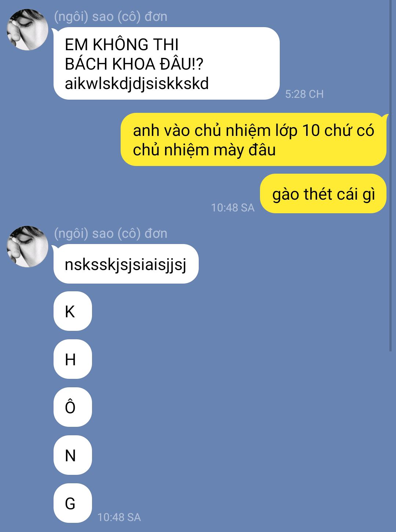Tap the 5:28 CH timestamp
The height and width of the screenshot is (532, 396).
(304, 94)
